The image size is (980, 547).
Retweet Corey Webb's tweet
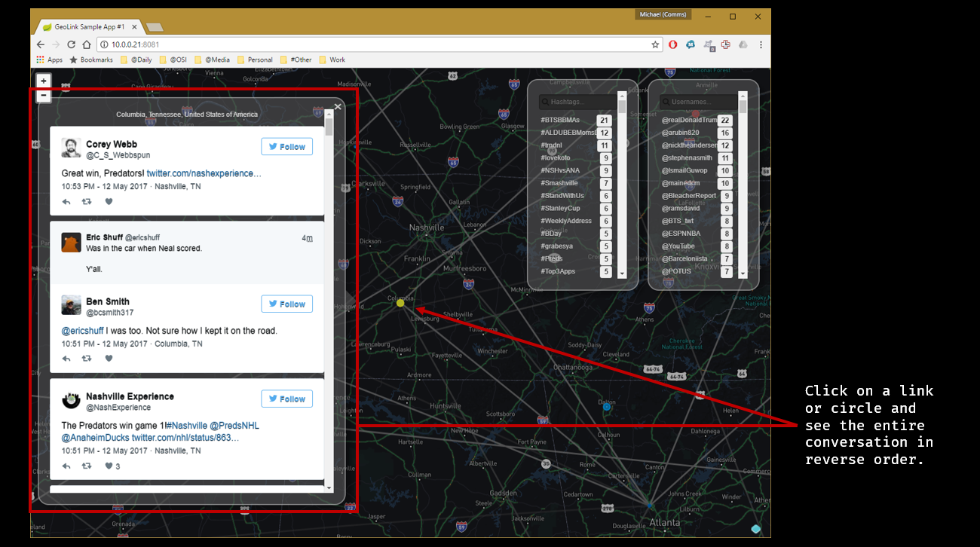tap(87, 202)
